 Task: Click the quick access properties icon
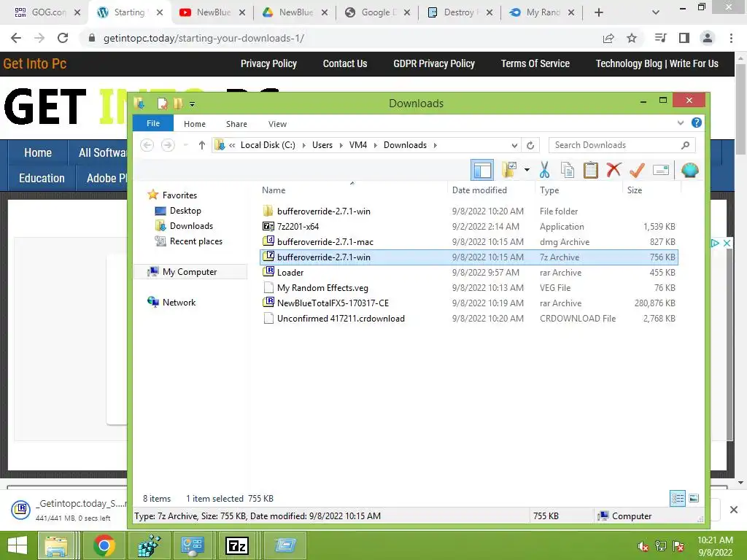click(163, 104)
